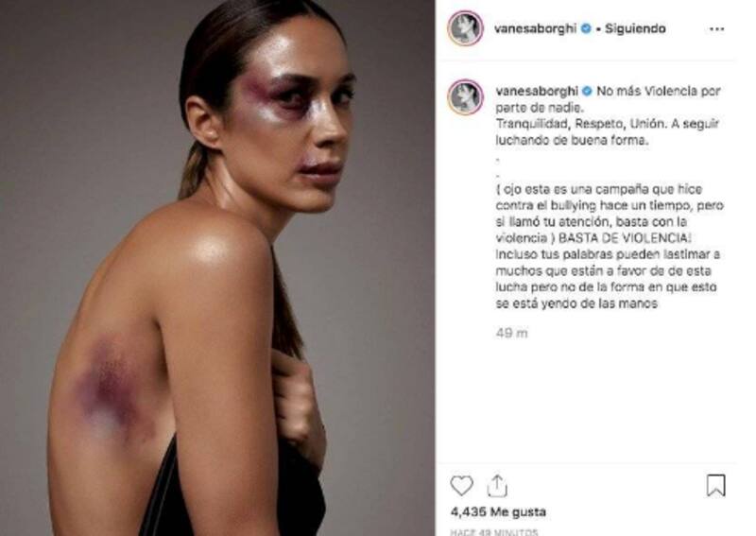This screenshot has height=536, width=756.
Task: Click the 'No más Violencia' caption line
Action: (x=659, y=91)
